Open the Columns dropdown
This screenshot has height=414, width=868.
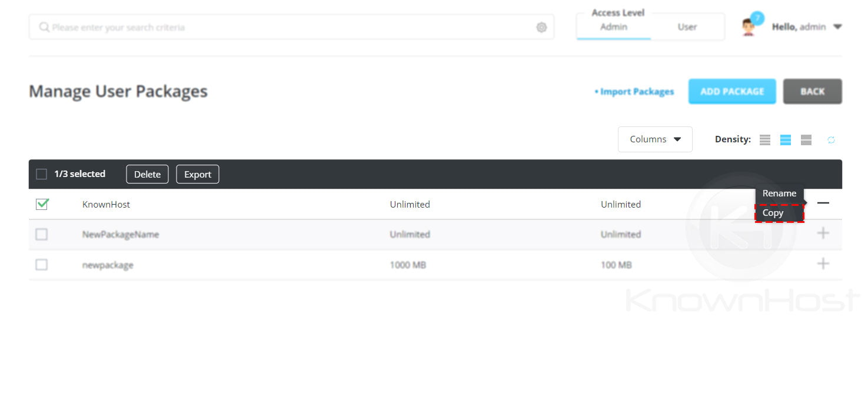[654, 139]
